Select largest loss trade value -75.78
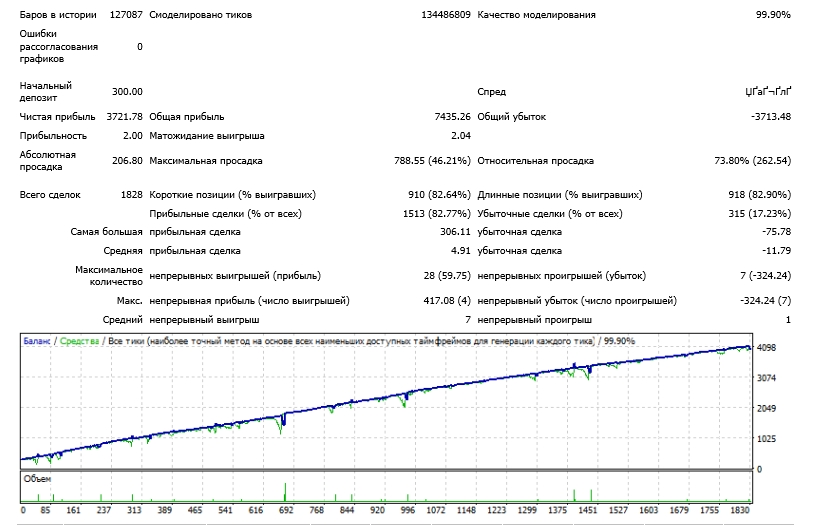Viewport: 815px width, 525px height. (x=777, y=232)
